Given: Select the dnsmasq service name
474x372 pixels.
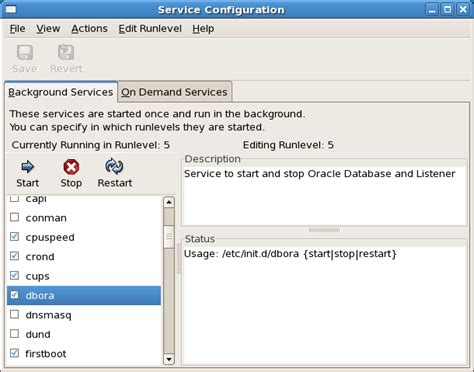Looking at the screenshot, I should point(48,315).
